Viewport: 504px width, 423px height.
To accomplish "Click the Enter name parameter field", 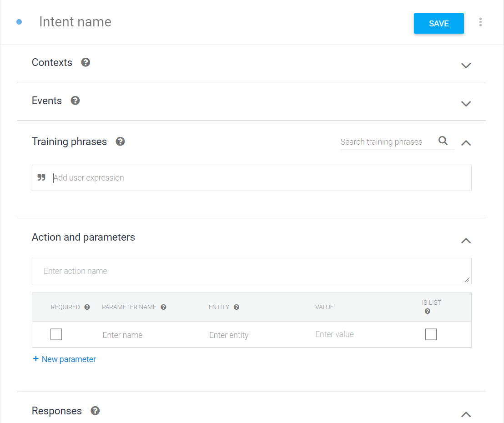I will point(122,335).
